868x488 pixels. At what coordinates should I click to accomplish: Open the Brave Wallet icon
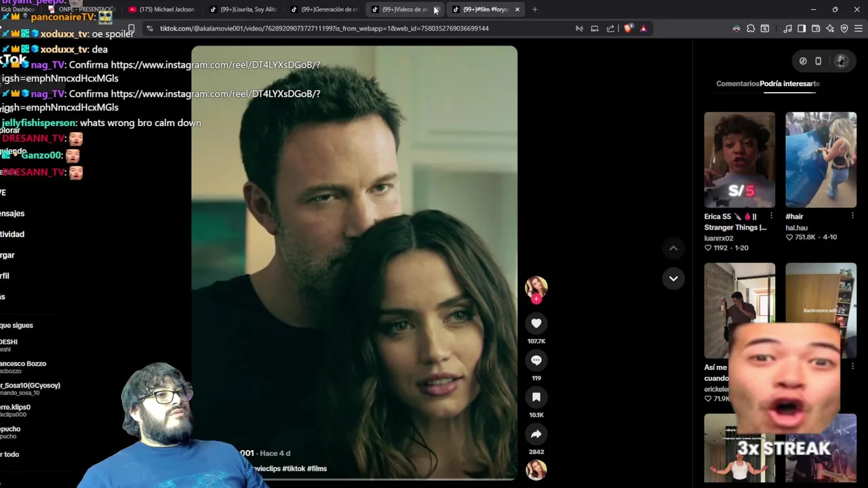pyautogui.click(x=816, y=28)
